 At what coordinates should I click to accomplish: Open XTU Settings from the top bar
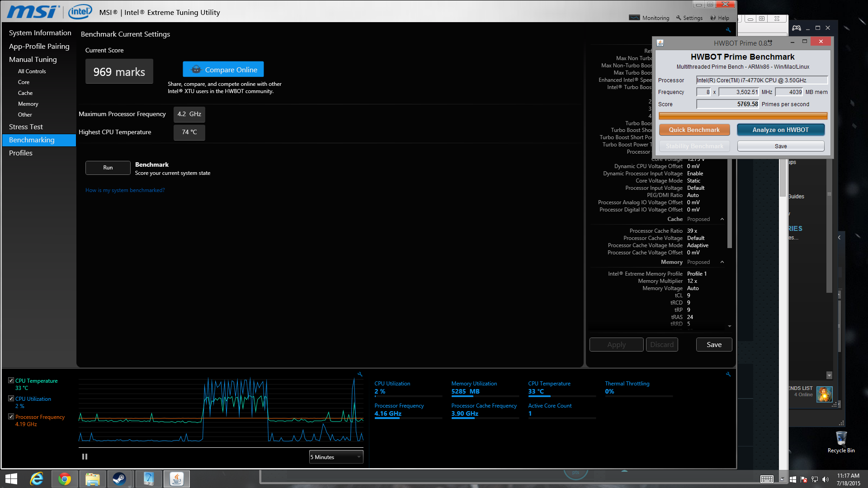point(689,18)
